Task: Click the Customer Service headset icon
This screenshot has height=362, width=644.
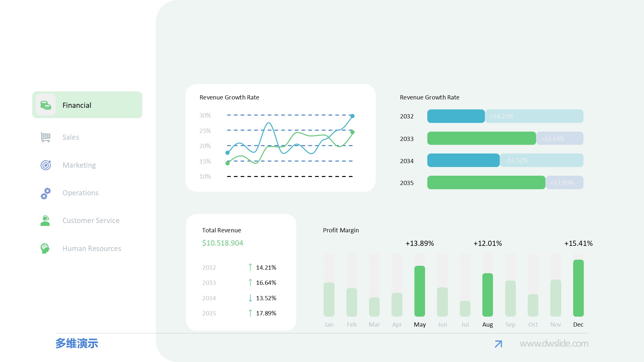Action: click(x=45, y=221)
